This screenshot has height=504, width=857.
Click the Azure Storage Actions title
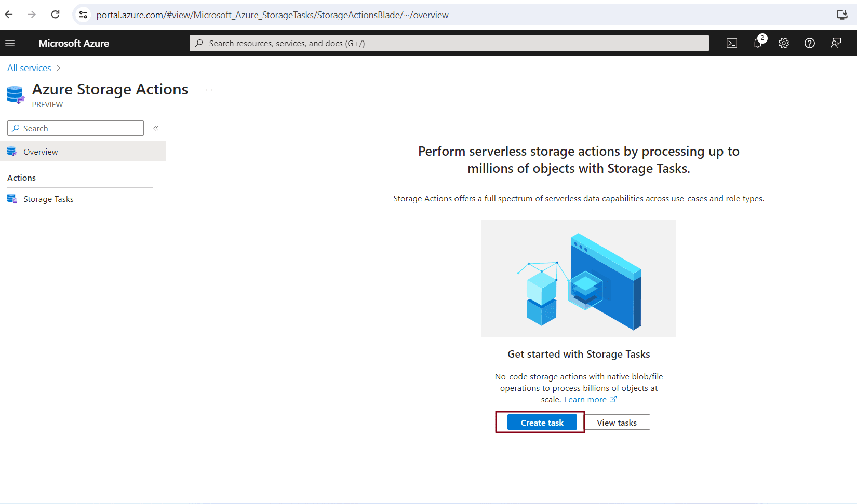point(110,89)
